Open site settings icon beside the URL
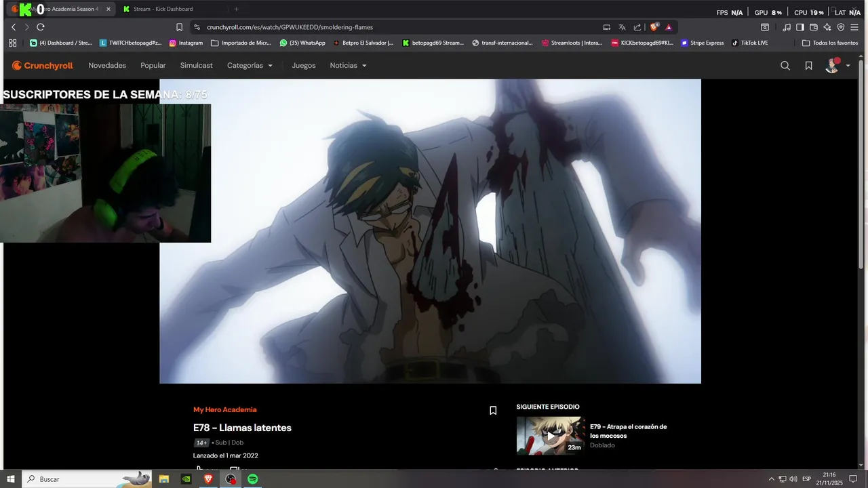Viewport: 868px width, 488px height. (197, 27)
